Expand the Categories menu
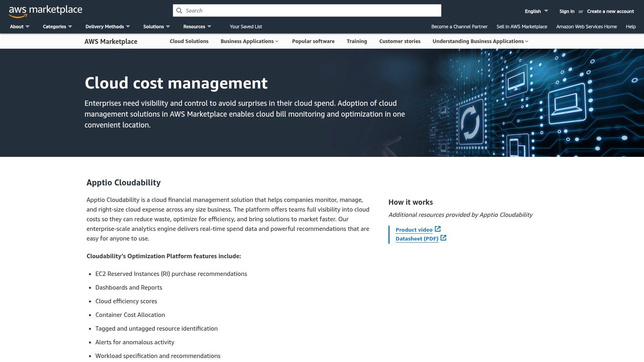This screenshot has width=644, height=362. [x=58, y=27]
